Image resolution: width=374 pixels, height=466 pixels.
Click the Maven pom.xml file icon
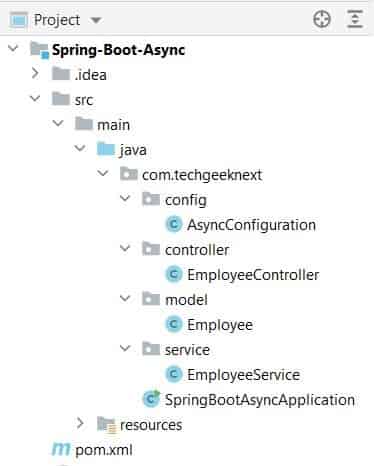tap(61, 450)
